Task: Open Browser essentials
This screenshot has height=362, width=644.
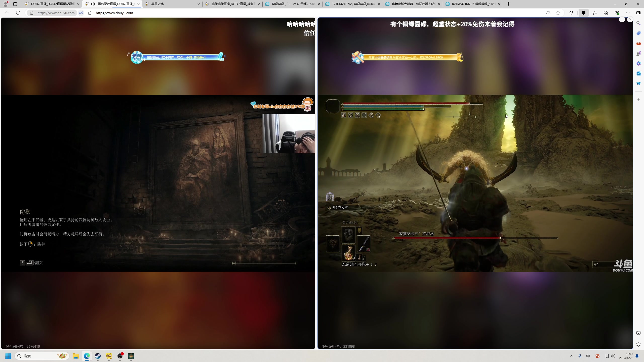Action: coord(617,13)
